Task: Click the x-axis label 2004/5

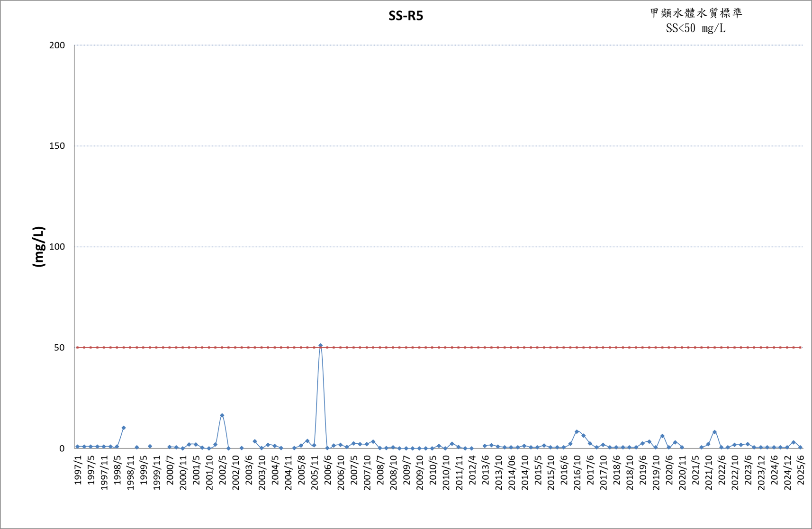Action: pos(275,470)
